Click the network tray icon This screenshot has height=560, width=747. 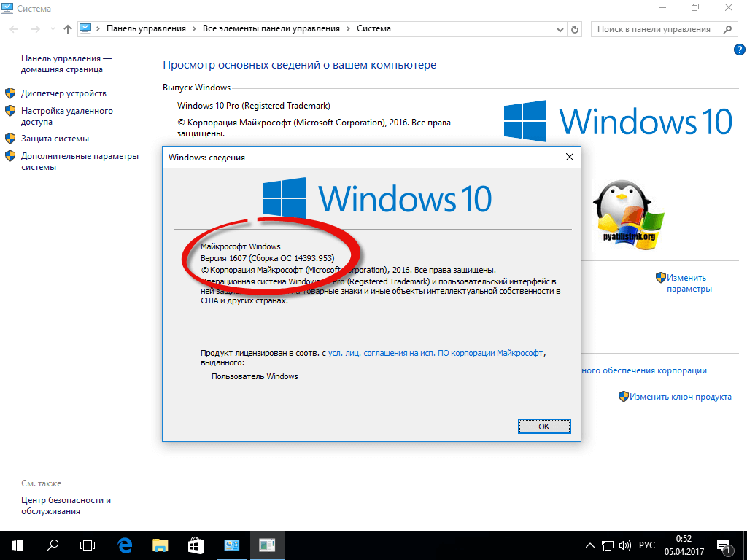point(608,545)
